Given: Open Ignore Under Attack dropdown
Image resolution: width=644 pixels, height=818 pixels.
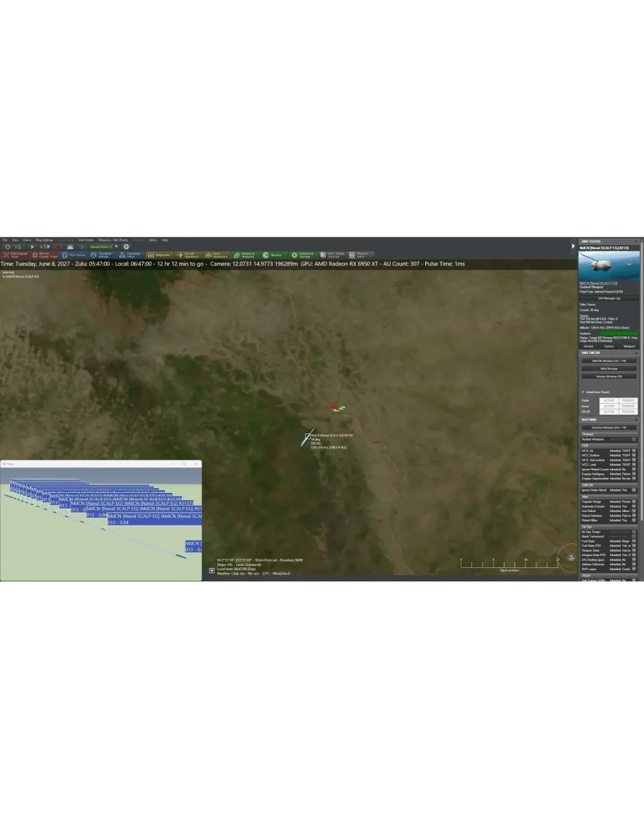Looking at the screenshot, I should tap(634, 490).
